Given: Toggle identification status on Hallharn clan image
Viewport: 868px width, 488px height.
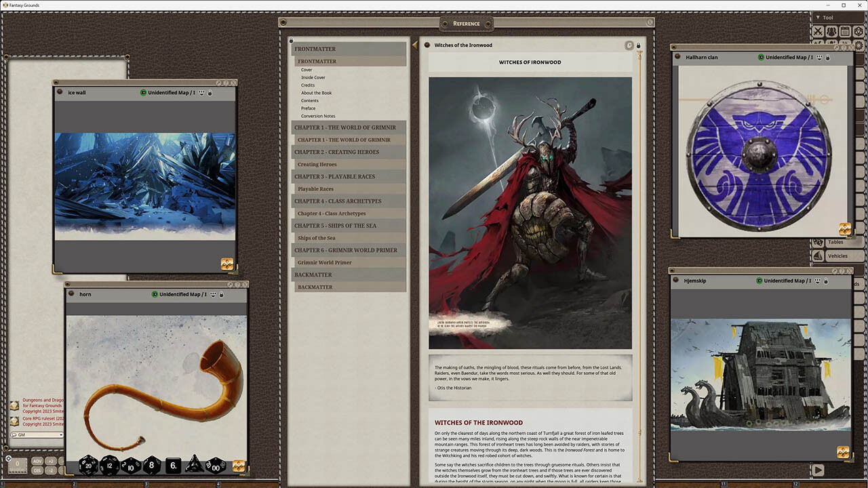Looking at the screenshot, I should (x=761, y=58).
